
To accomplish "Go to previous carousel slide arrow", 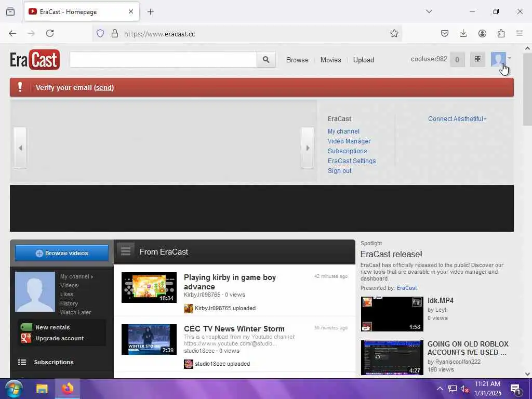I will point(20,148).
